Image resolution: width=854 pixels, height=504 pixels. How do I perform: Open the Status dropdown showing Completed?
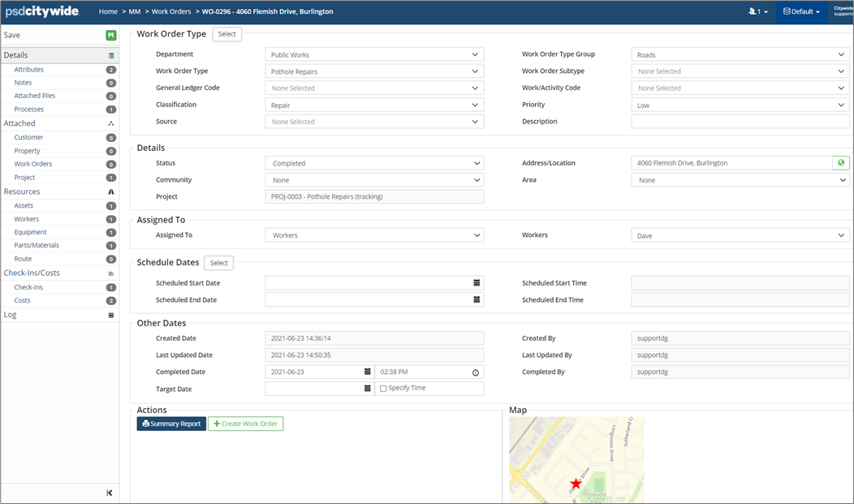click(374, 163)
